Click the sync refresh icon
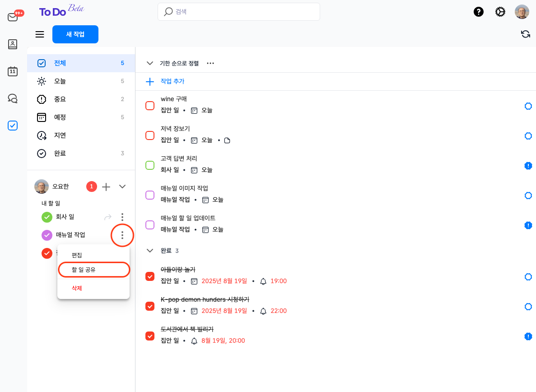This screenshot has width=536, height=392. [526, 34]
